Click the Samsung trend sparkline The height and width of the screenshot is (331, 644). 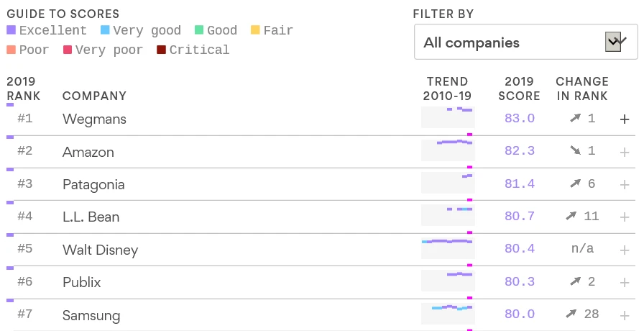pos(448,313)
